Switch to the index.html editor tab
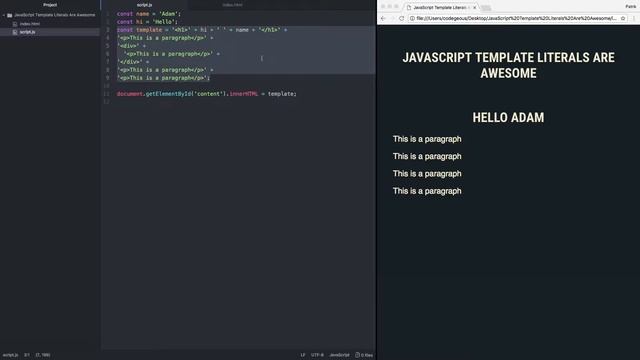640x360 pixels. [233, 5]
